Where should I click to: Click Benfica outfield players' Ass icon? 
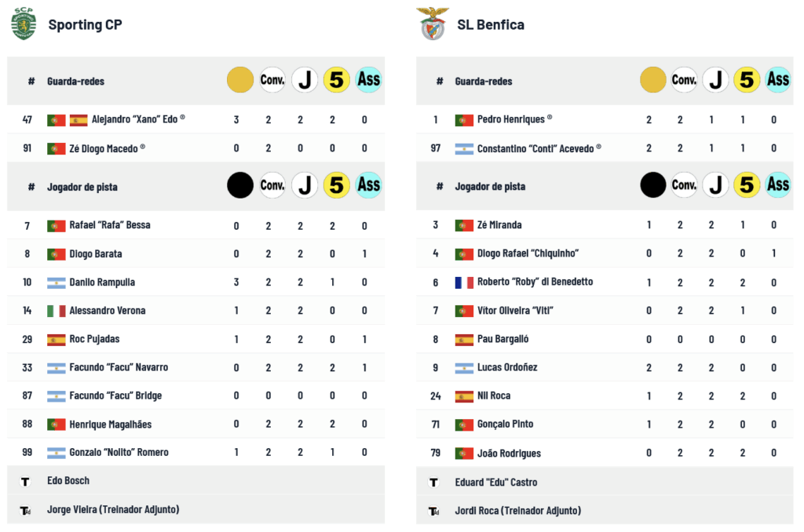point(778,185)
